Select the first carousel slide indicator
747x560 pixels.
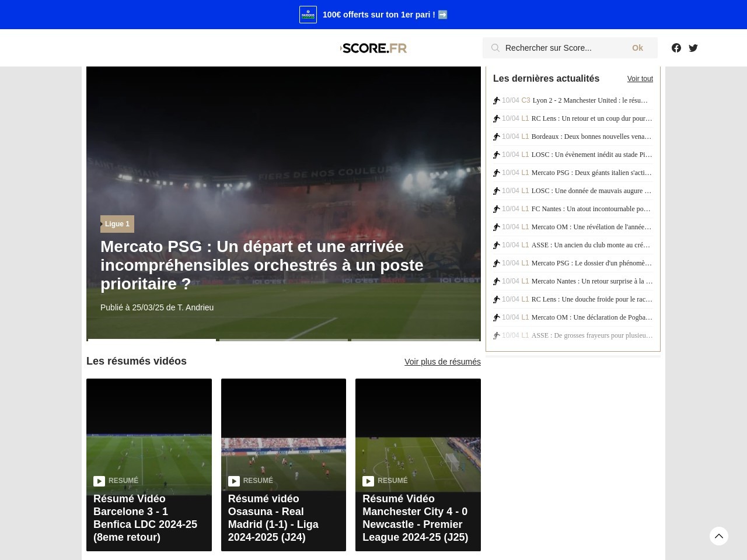pyautogui.click(x=152, y=340)
